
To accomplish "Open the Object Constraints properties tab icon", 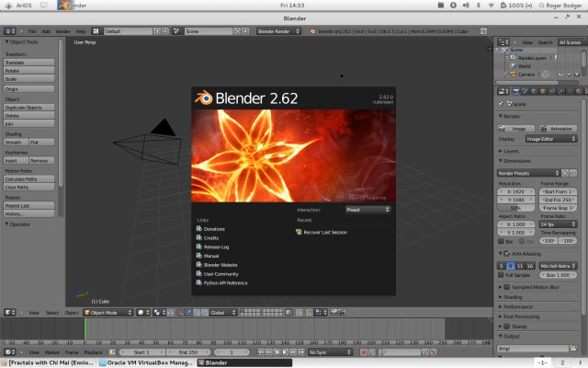I will (x=552, y=91).
